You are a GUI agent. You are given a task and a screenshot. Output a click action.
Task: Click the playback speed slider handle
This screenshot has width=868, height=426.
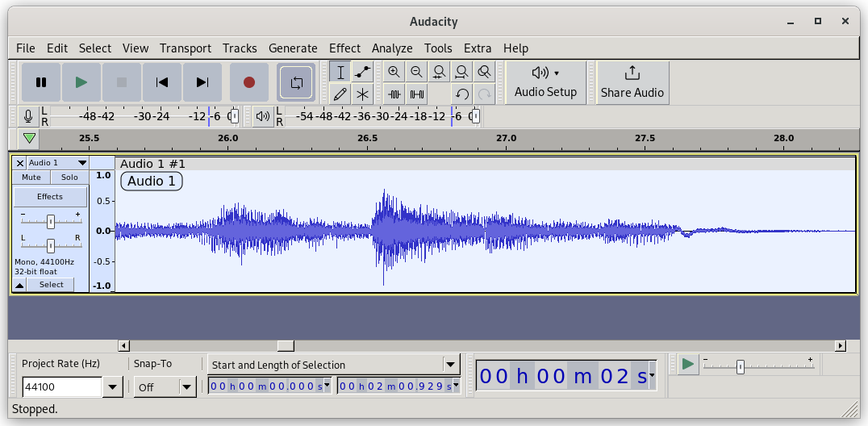(740, 366)
